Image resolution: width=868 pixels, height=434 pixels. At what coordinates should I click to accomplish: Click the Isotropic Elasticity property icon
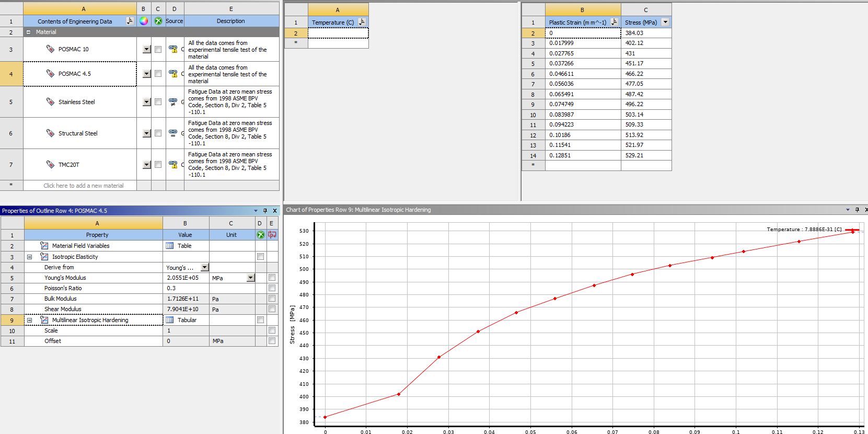44,257
